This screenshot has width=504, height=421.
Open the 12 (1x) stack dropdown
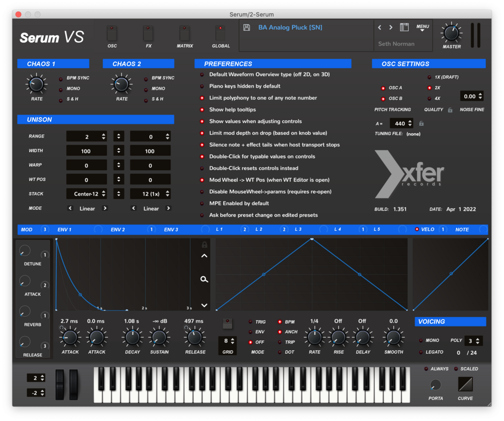coord(150,194)
